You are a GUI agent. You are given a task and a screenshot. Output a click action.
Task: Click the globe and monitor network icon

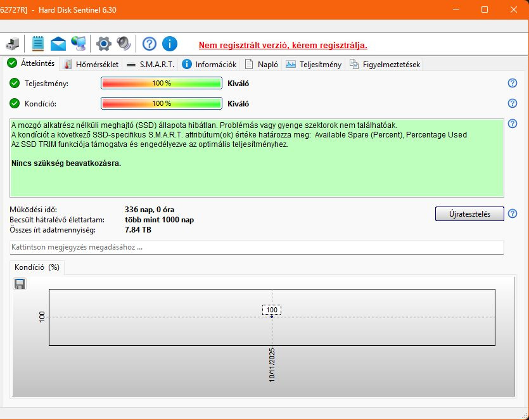click(x=79, y=44)
